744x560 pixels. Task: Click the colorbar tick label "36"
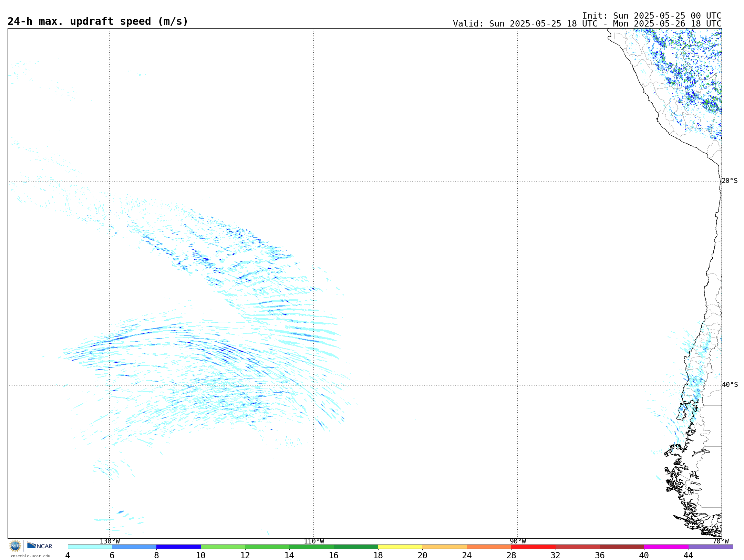600,556
